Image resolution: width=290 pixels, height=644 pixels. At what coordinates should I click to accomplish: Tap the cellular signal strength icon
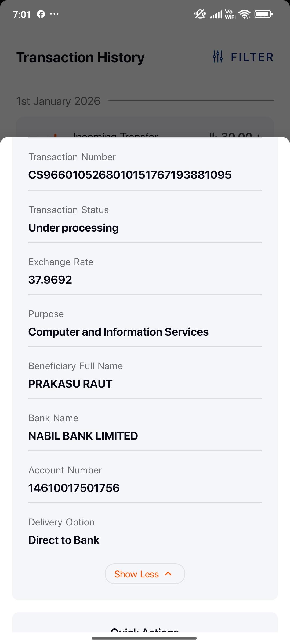[216, 14]
